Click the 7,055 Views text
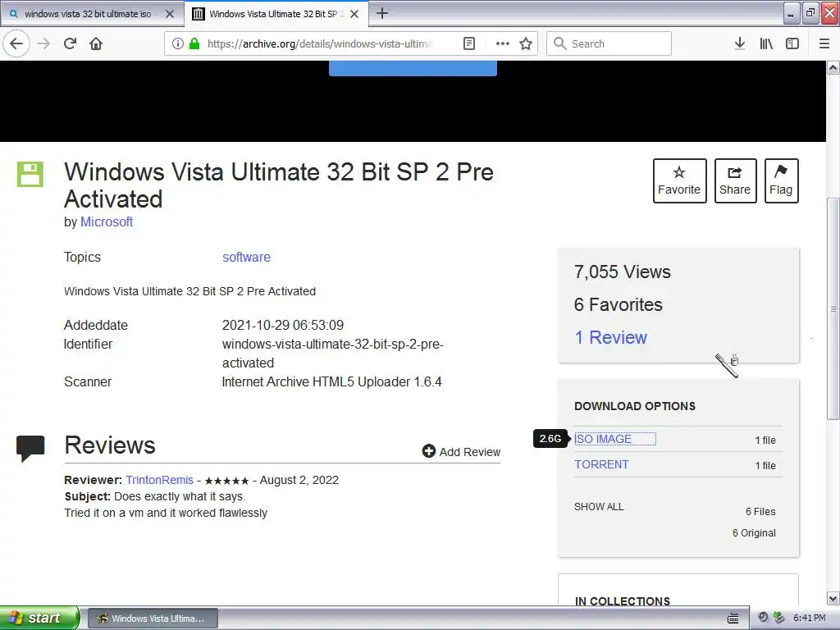The width and height of the screenshot is (840, 630). pos(623,272)
